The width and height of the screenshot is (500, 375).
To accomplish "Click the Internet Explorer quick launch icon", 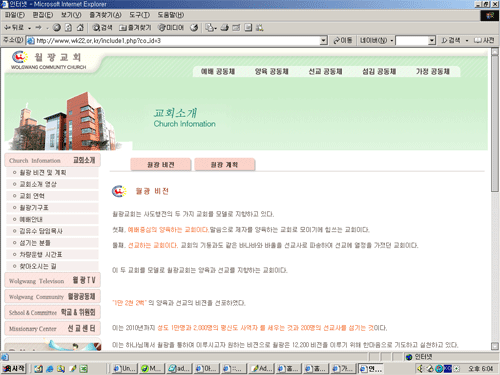I will click(50, 369).
